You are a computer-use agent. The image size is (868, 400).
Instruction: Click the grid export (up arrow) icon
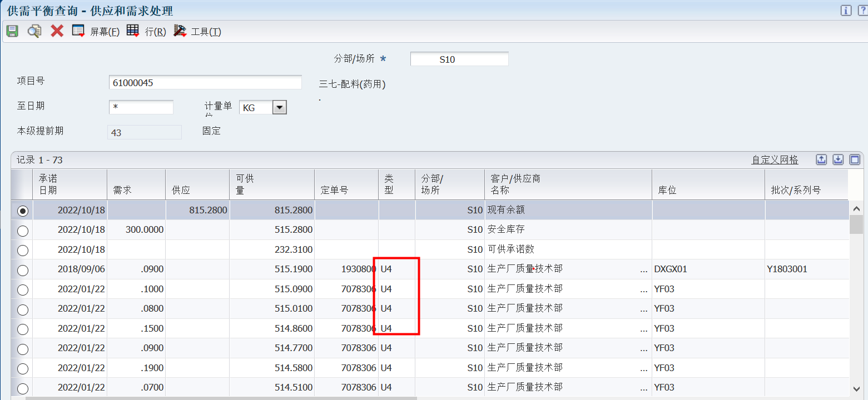point(821,160)
